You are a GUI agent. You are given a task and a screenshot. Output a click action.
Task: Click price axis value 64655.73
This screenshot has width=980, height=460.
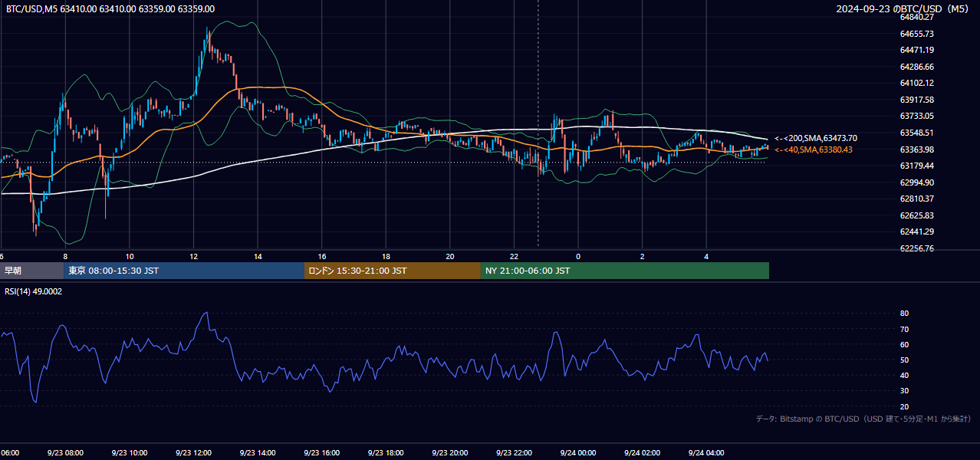917,34
